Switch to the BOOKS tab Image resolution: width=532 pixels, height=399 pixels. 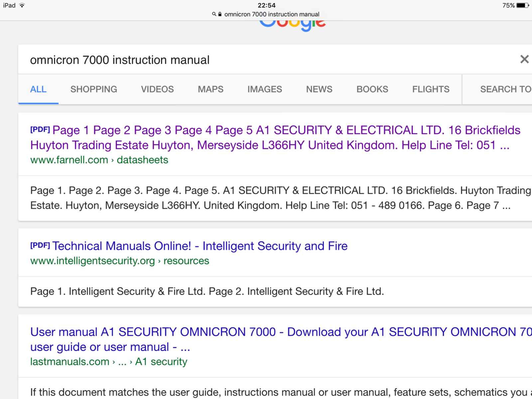tap(372, 89)
